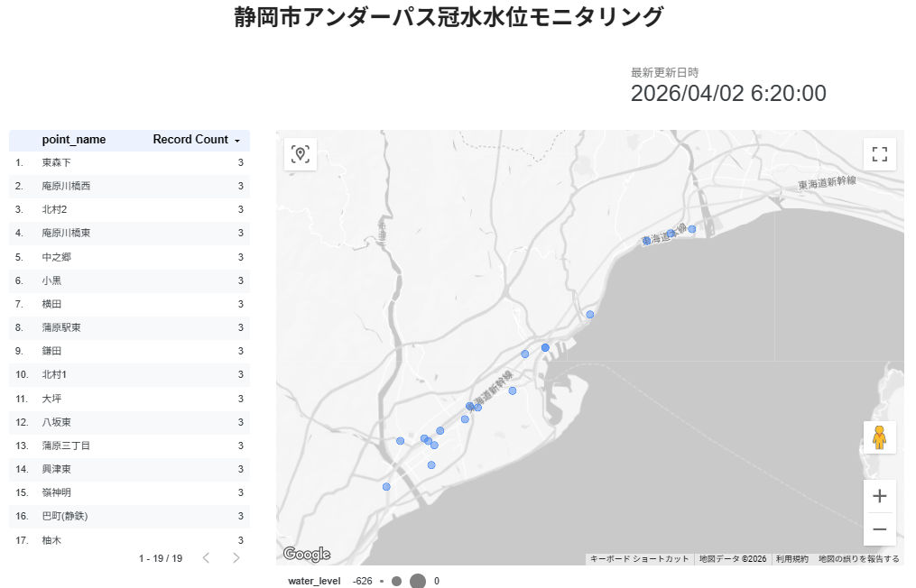Screen dimensions: 916x588
Task: Click the 地図データ ©2026 attribution text
Action: click(x=732, y=559)
